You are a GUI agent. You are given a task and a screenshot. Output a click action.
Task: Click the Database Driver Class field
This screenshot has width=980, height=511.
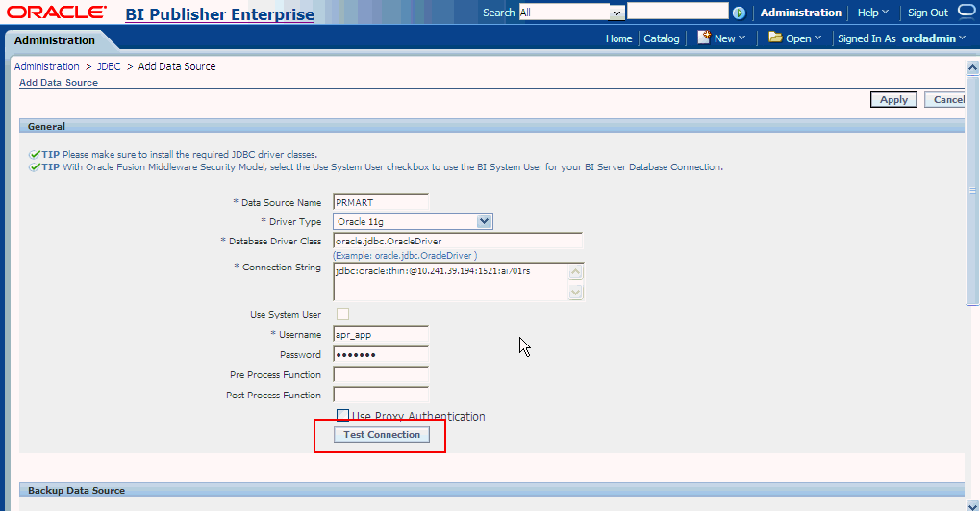pyautogui.click(x=458, y=241)
